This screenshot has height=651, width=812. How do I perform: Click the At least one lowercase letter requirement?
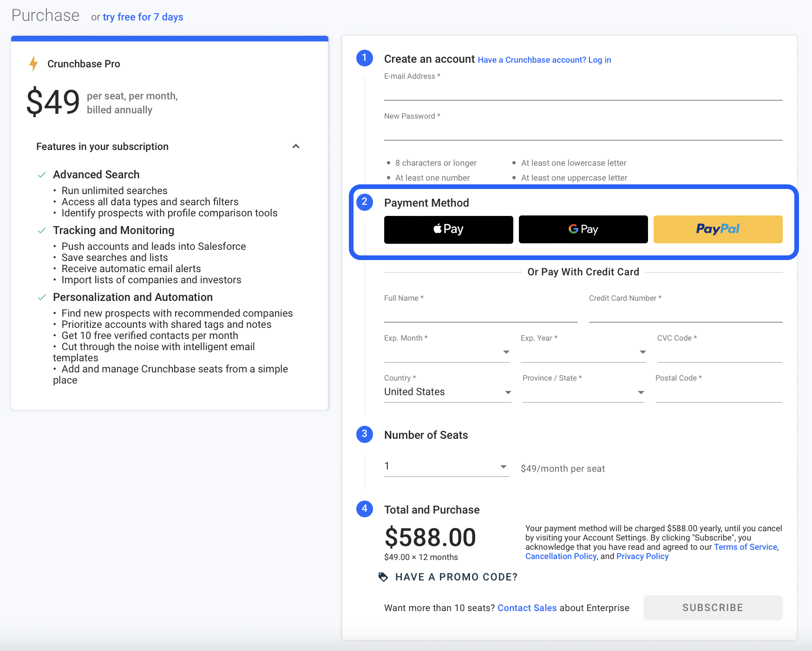click(x=574, y=163)
